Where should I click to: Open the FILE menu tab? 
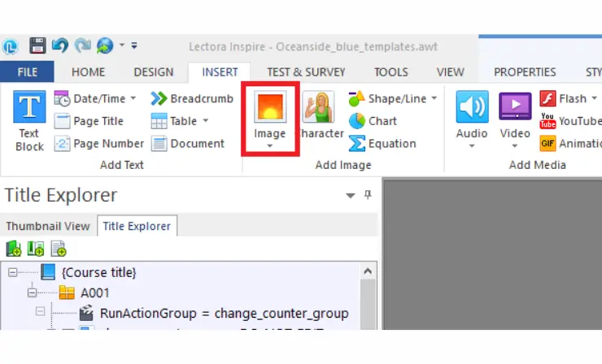(x=28, y=71)
